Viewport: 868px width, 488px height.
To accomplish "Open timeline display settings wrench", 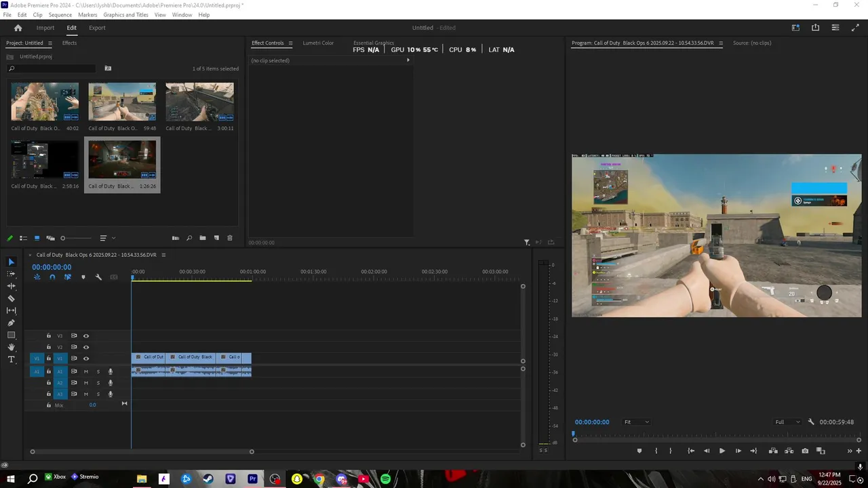I will 98,277.
